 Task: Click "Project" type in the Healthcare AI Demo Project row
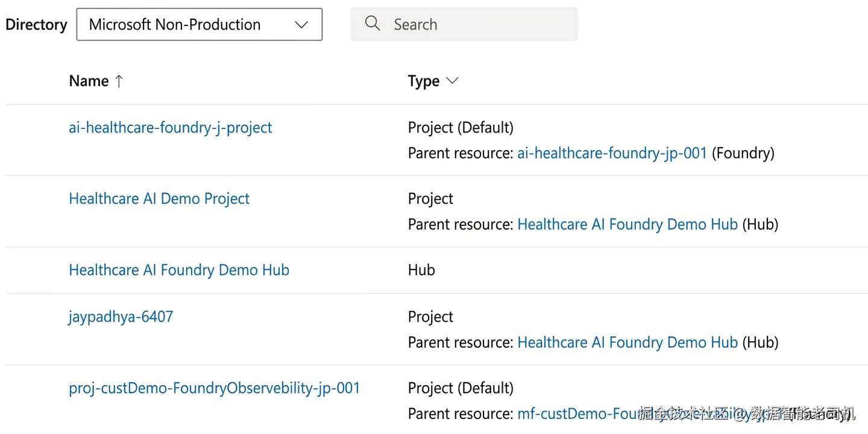tap(430, 199)
